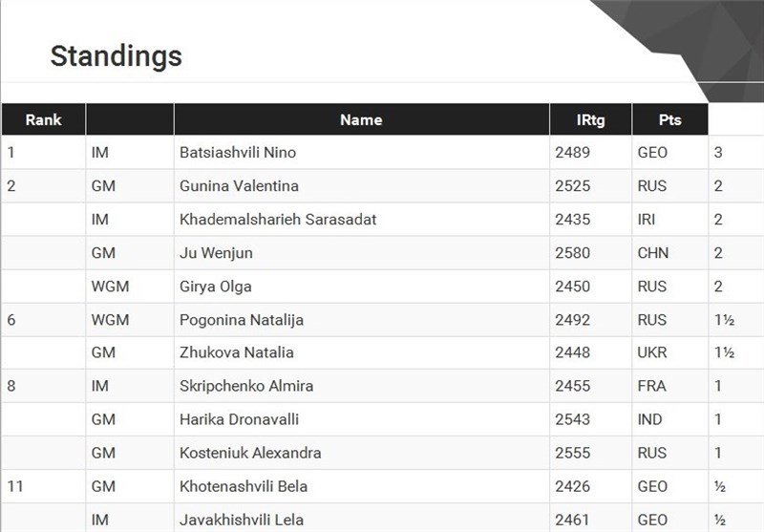Click on Kosteniuk Alexandra
Viewport: 764px width, 532px height.
(x=250, y=453)
